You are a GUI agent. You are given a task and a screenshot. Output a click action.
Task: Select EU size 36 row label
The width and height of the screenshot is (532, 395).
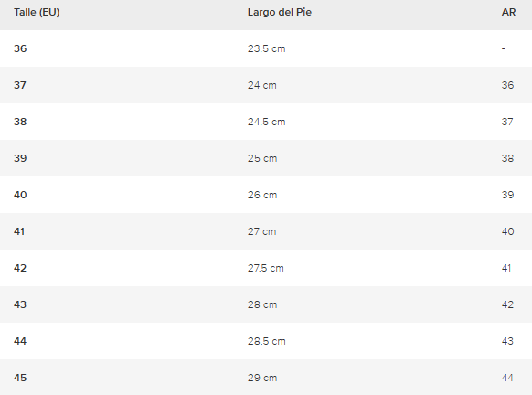(x=20, y=48)
